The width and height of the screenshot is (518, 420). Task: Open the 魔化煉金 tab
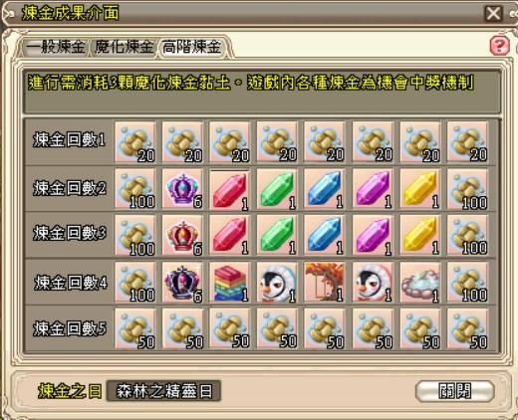tap(124, 47)
